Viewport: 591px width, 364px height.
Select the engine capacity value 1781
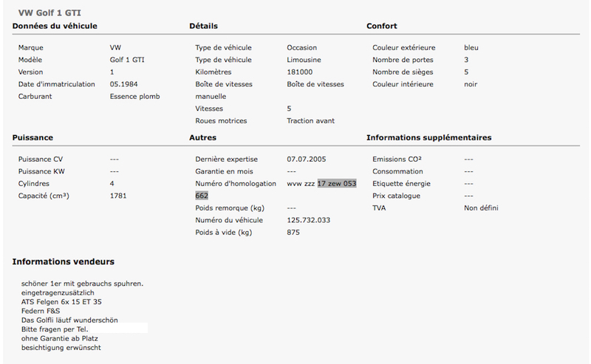(x=118, y=196)
